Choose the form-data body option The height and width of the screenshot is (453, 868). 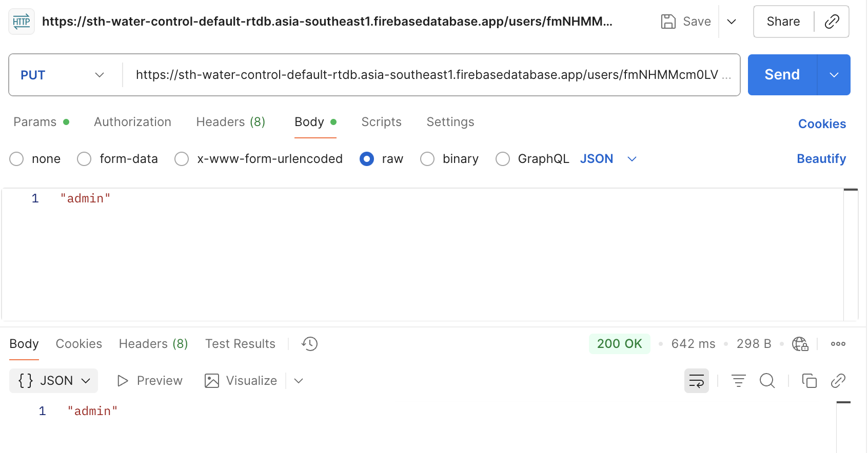tap(85, 159)
